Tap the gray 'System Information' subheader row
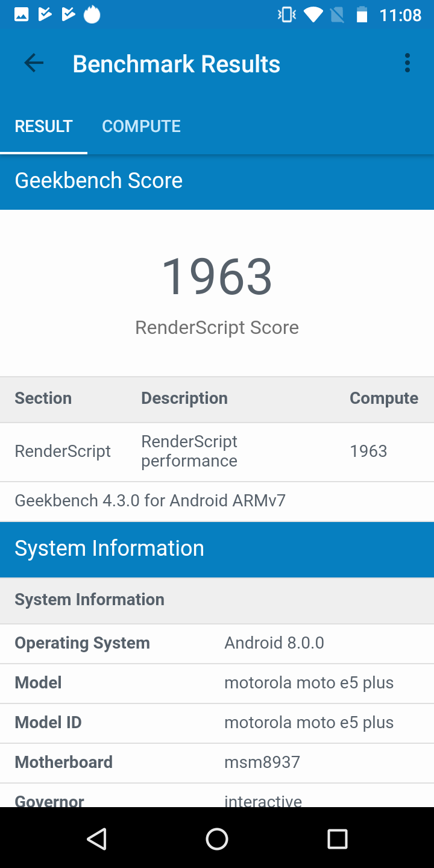The width and height of the screenshot is (434, 868). coord(217,600)
